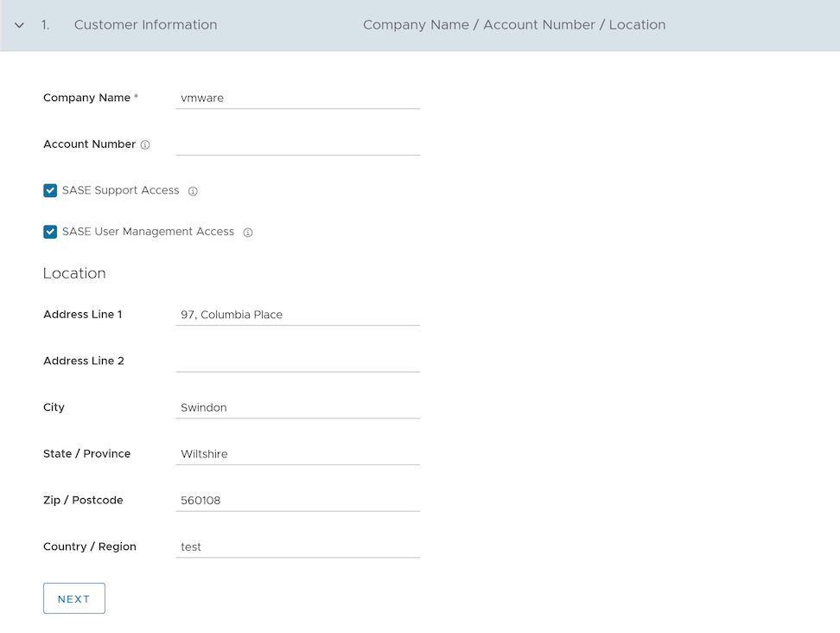The height and width of the screenshot is (633, 840).
Task: Focus the Company Name field containing vmware
Action: pyautogui.click(x=297, y=98)
